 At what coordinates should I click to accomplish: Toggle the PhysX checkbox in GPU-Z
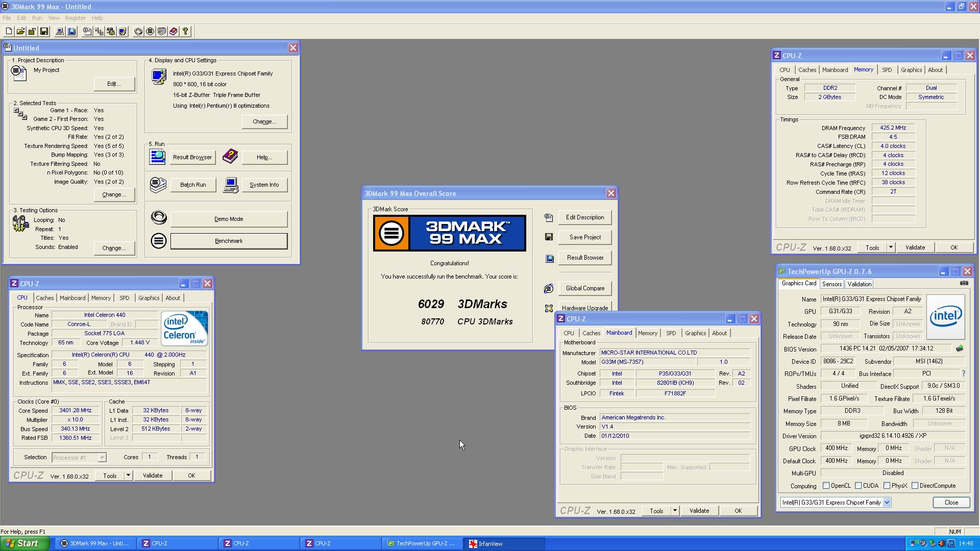887,486
